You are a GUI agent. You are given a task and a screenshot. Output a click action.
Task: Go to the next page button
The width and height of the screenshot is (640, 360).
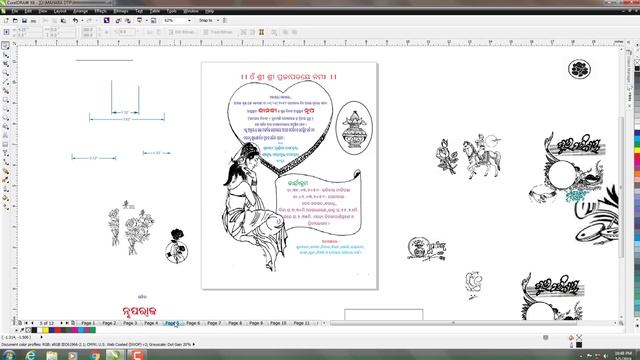[x=61, y=323]
